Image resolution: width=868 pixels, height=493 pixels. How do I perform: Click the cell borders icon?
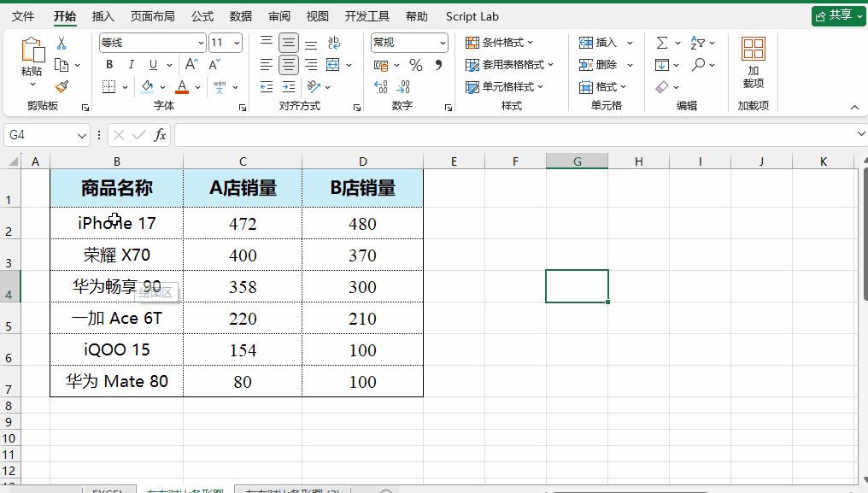[109, 87]
